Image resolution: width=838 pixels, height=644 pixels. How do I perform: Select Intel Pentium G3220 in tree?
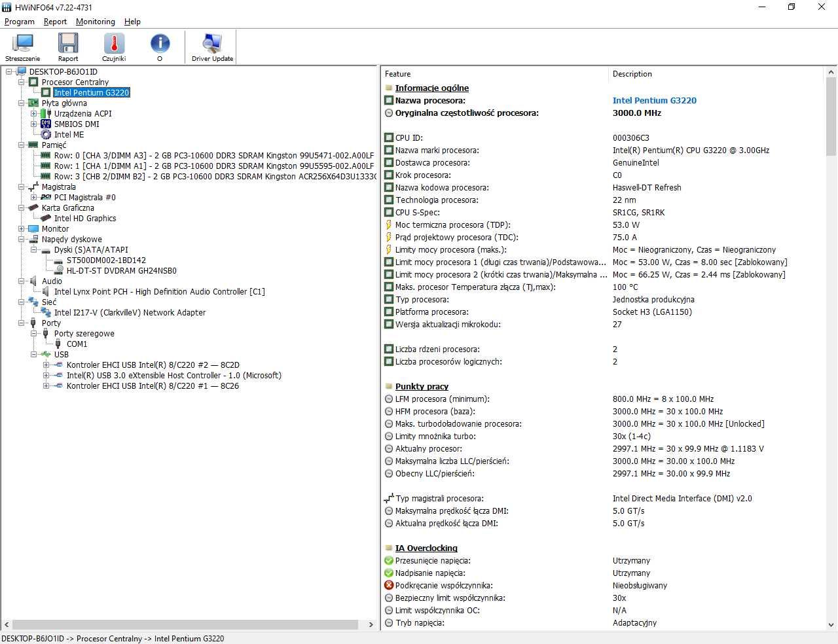[x=92, y=92]
